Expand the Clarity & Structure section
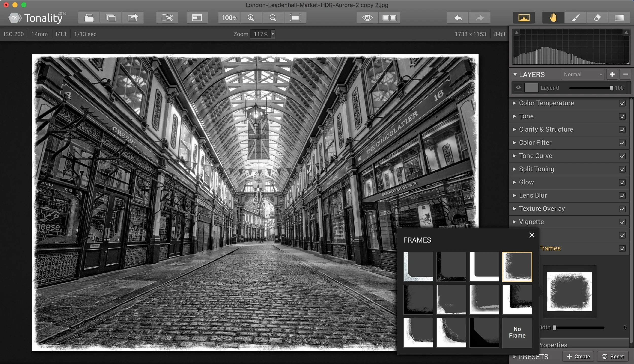The image size is (634, 364). (x=514, y=129)
